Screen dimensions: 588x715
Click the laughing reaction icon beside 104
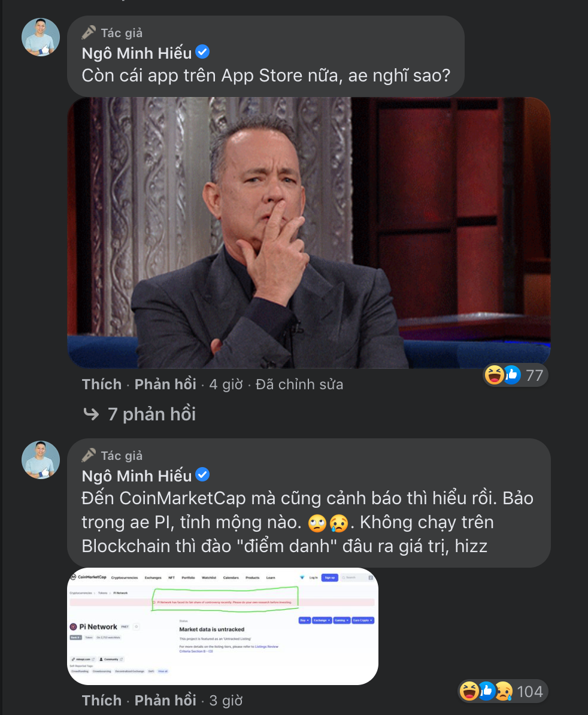click(x=469, y=691)
